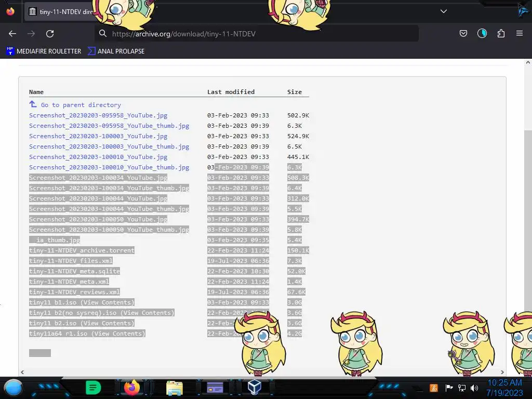Click the Size column header
Screen dimensions: 532x399
coord(295,92)
